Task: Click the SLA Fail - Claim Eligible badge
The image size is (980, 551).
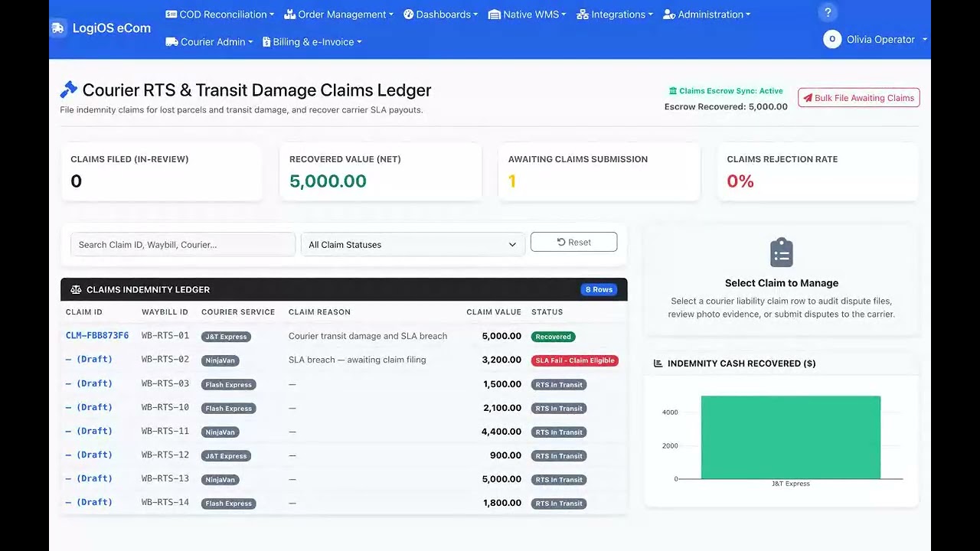Action: (575, 360)
